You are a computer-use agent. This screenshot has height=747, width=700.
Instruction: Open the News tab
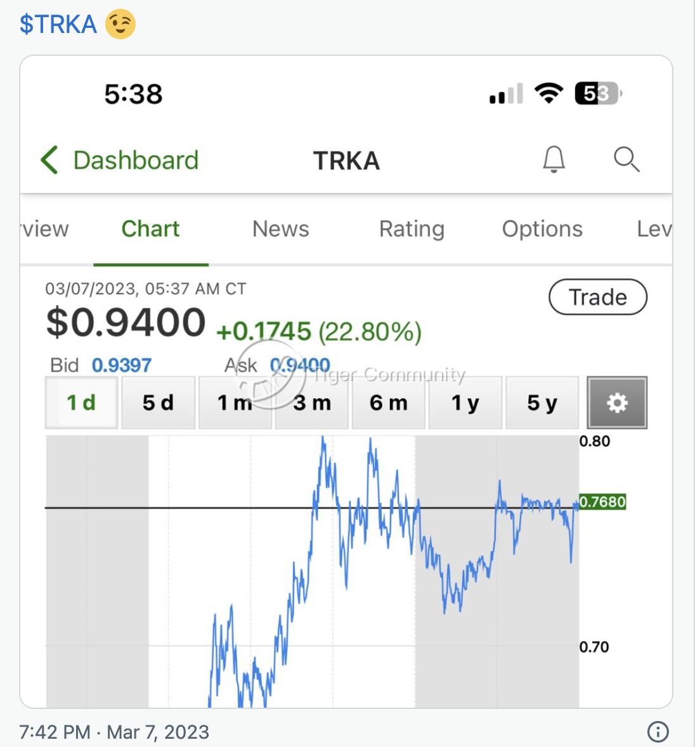coord(281,229)
